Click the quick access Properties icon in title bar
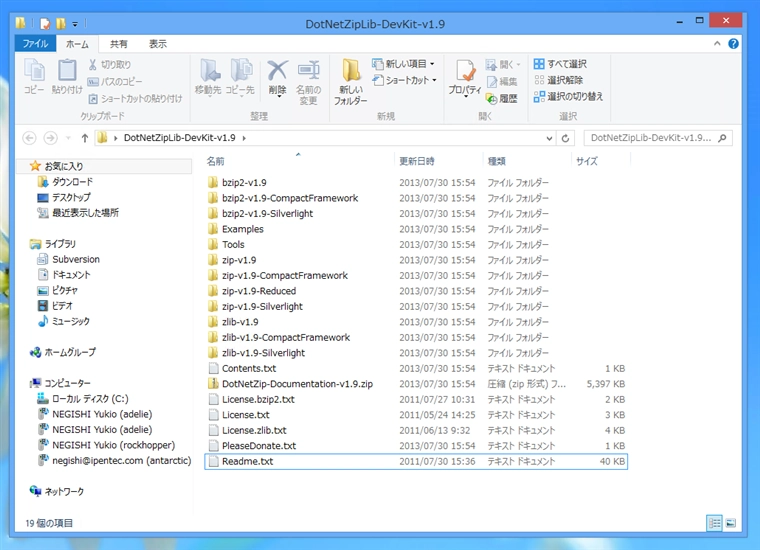This screenshot has width=760, height=550. (x=45, y=23)
